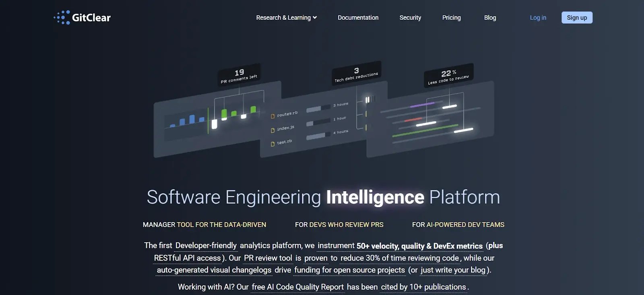The image size is (644, 295).
Task: Select the For AI-powered dev teams tab
Action: (458, 225)
